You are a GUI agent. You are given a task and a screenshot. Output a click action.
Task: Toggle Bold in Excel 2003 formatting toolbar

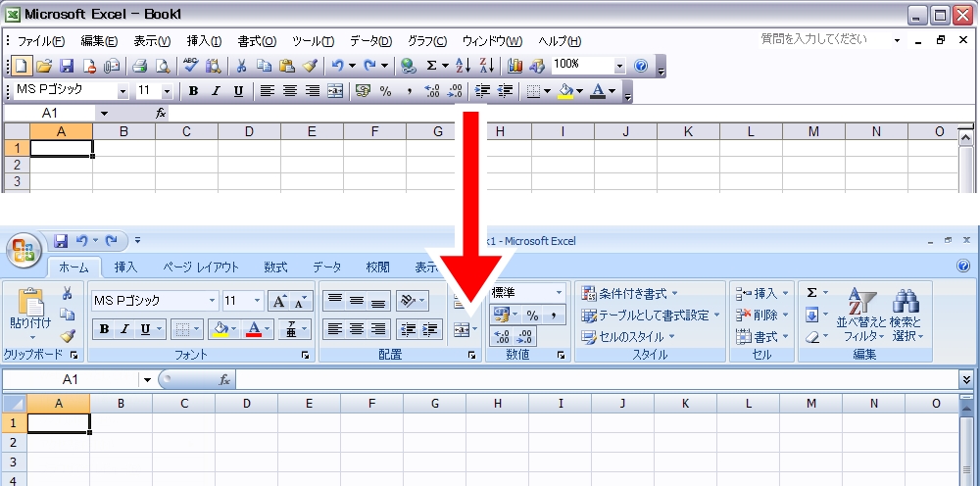(193, 91)
